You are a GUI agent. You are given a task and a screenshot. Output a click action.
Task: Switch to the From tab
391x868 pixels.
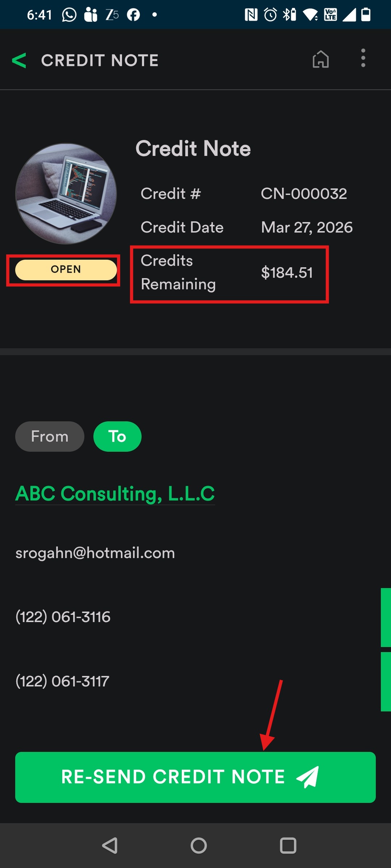pos(50,437)
